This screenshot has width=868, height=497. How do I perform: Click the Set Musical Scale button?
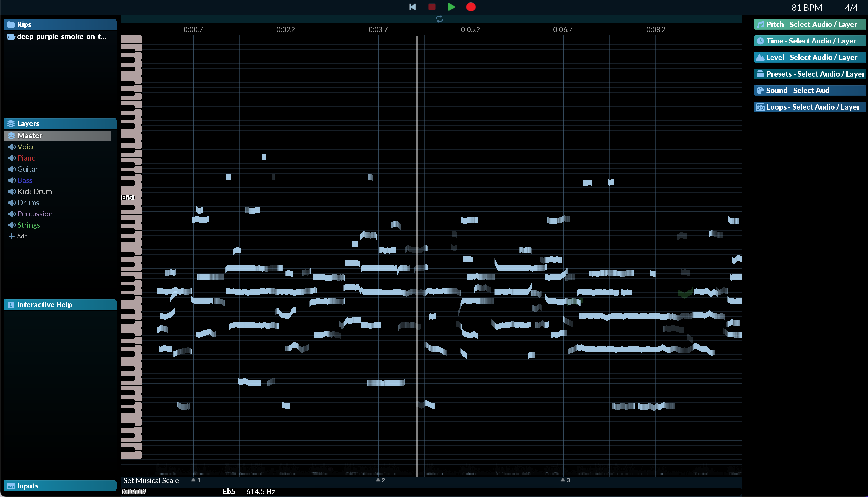click(151, 480)
